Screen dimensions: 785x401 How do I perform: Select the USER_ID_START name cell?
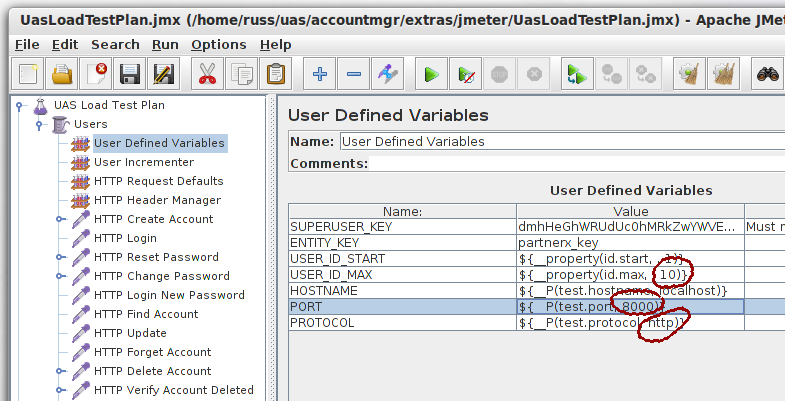(x=403, y=259)
